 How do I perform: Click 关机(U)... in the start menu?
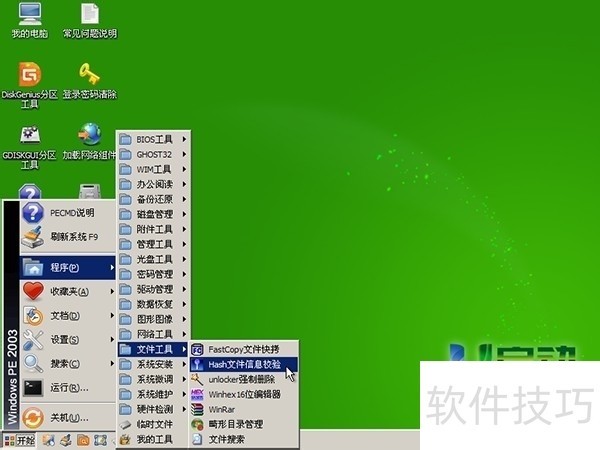pos(68,417)
